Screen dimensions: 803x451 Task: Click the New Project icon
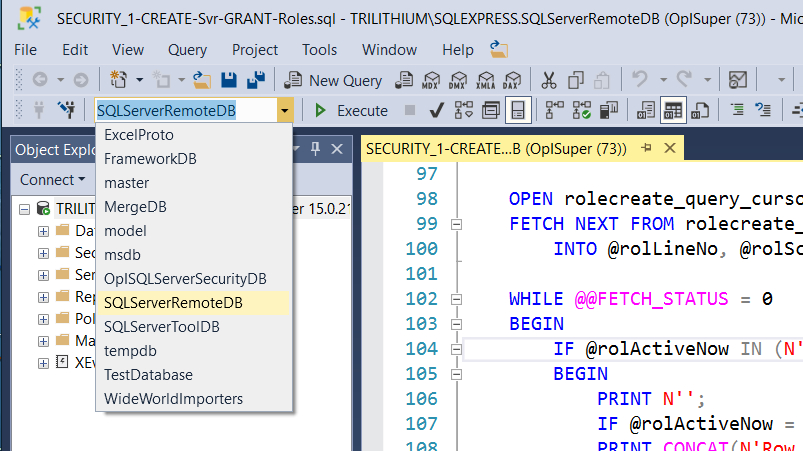[118, 80]
